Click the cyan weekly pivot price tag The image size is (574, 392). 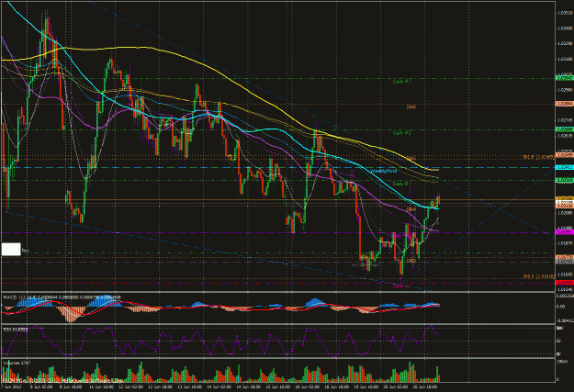click(565, 167)
